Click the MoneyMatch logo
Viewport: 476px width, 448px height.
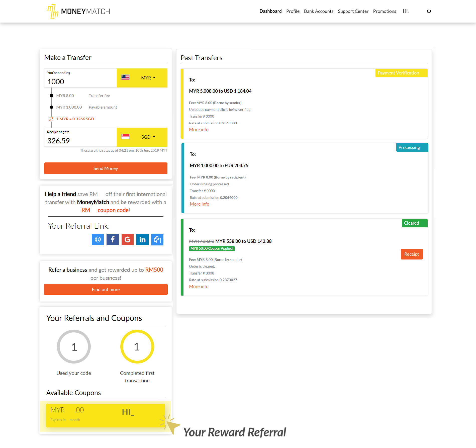(x=79, y=11)
